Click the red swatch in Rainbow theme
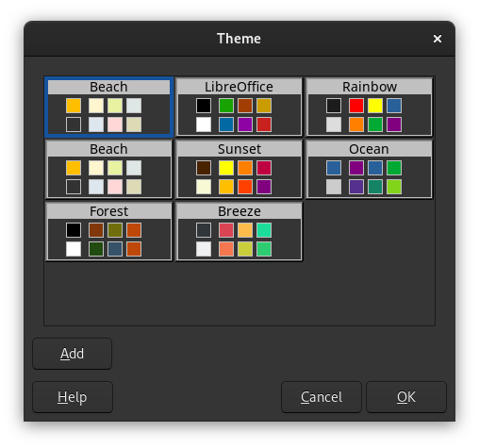 [x=356, y=106]
